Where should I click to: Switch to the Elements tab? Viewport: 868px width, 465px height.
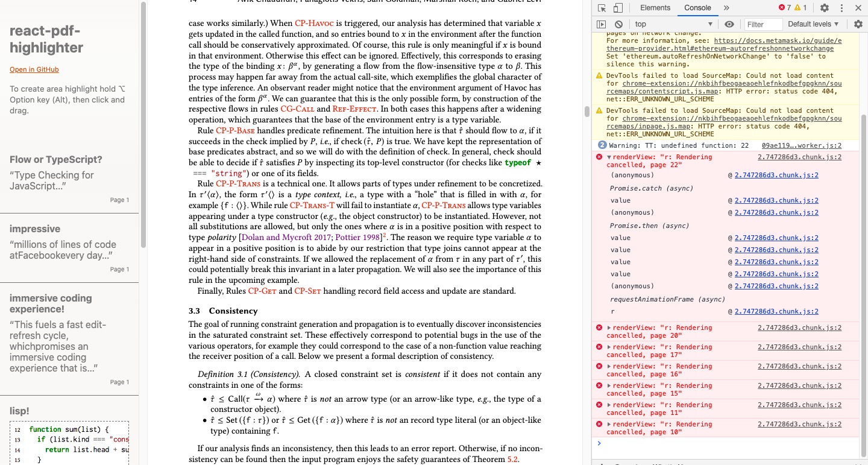pos(655,8)
